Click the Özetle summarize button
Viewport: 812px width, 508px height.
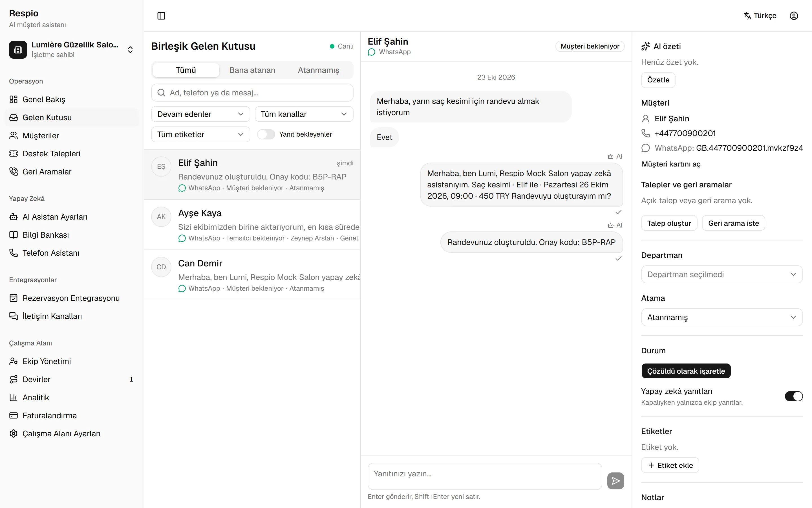[658, 80]
